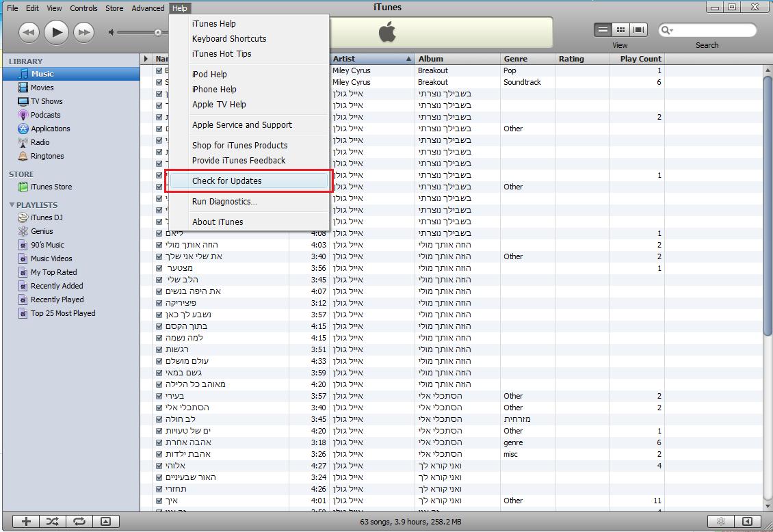The width and height of the screenshot is (773, 532).
Task: Toggle checkbox for the 4:33 song row
Action: pyautogui.click(x=159, y=361)
